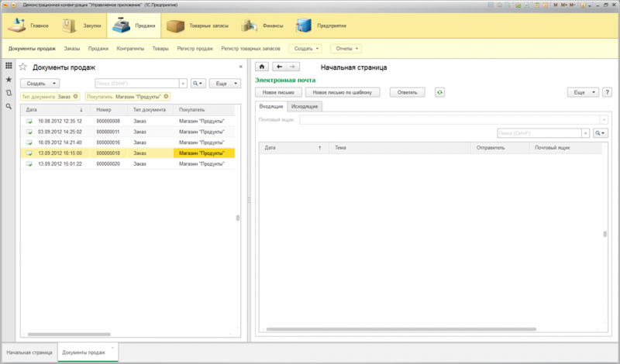The width and height of the screenshot is (620, 364).
Task: Remove the Покупатель filter tag
Action: coord(166,97)
